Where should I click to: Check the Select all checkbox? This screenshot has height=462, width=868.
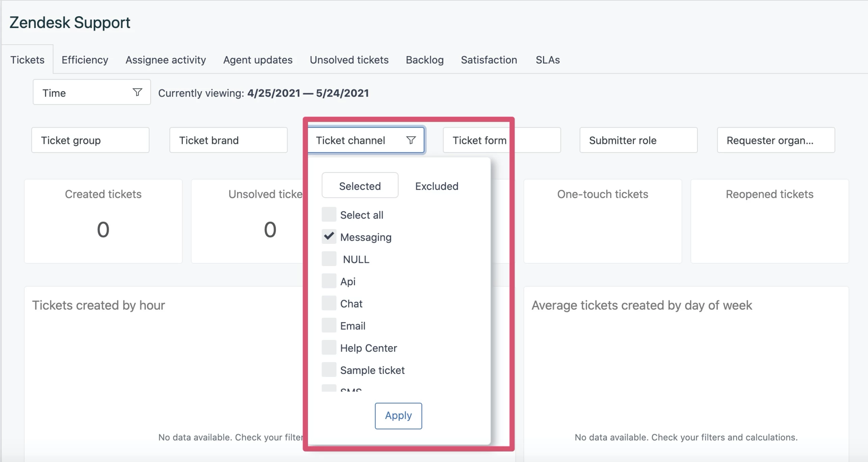(329, 214)
